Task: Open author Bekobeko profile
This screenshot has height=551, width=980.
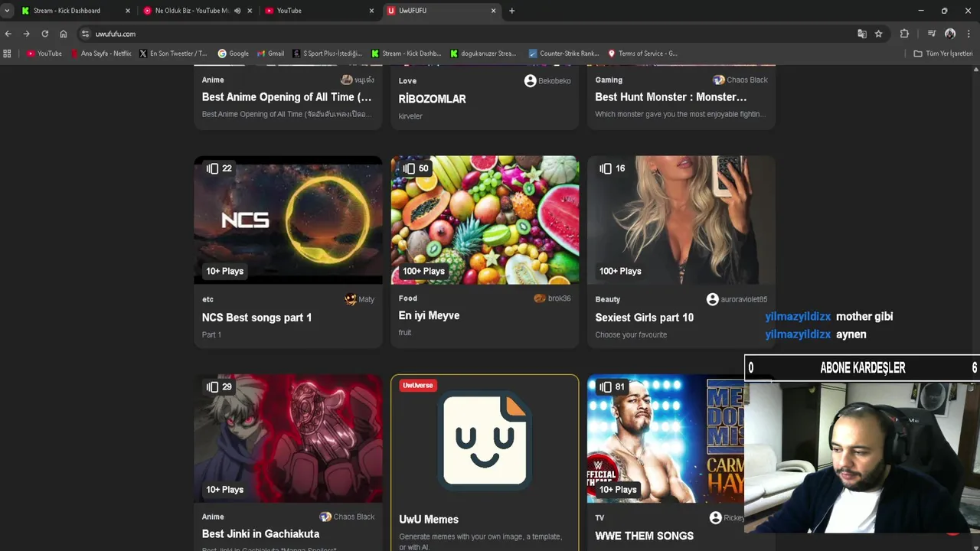Action: [547, 80]
